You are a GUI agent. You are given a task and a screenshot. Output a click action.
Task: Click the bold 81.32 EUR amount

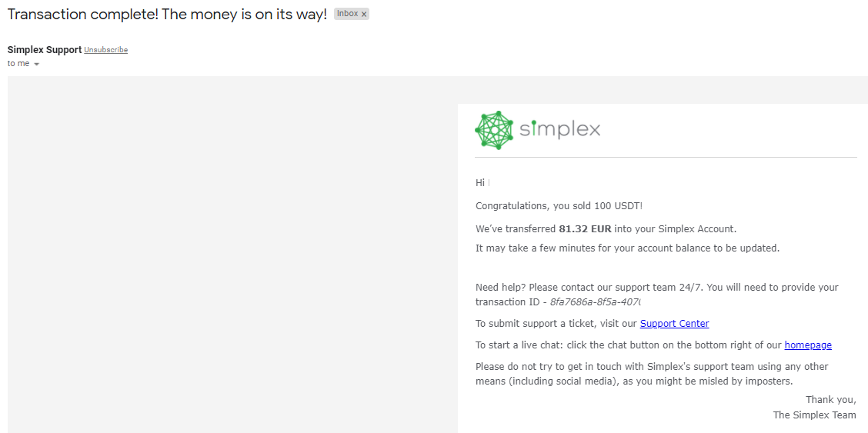(585, 228)
